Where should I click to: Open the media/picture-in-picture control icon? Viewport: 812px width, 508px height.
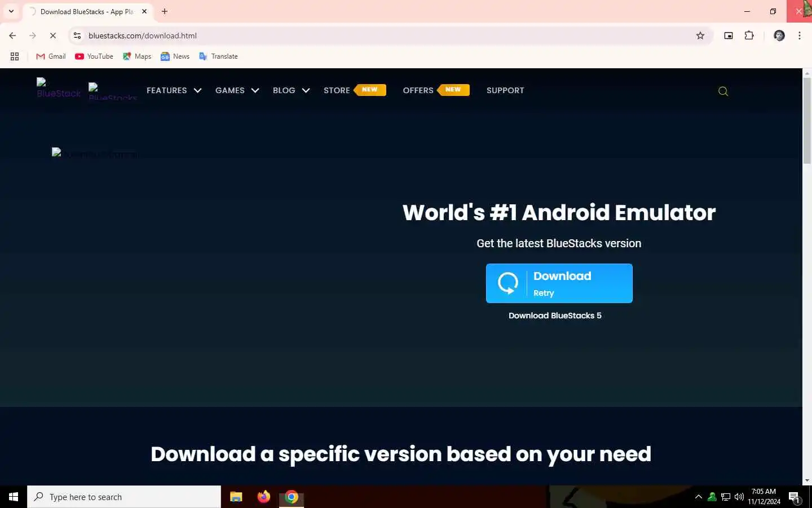pos(729,36)
